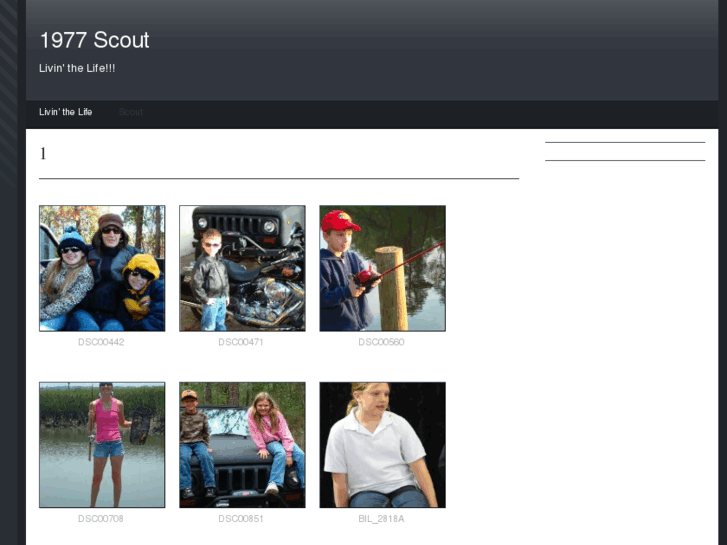The image size is (727, 545).
Task: Open thumbnail of woman in pink top
Action: 102,445
